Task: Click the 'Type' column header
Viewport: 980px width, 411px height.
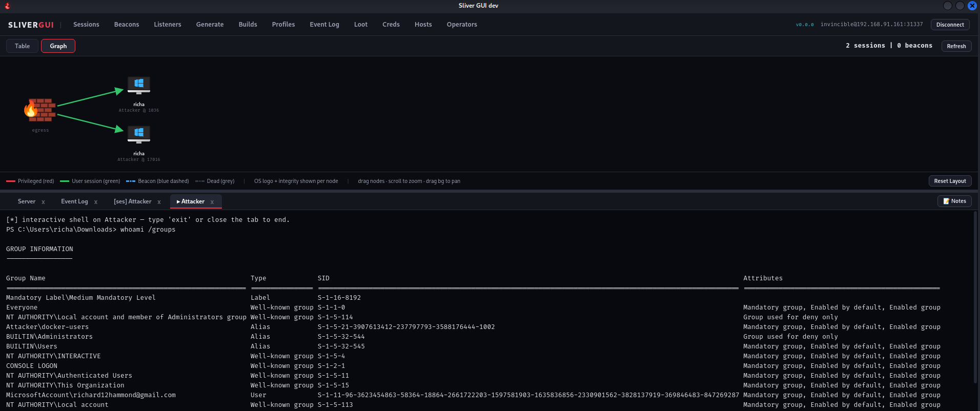Action: tap(258, 278)
